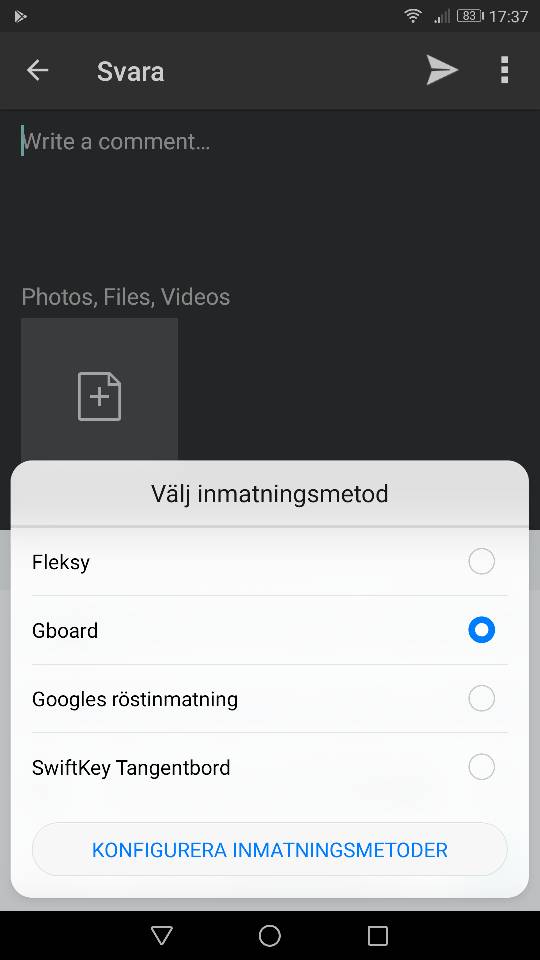Select the SwiftKey Tangentbord radio button

point(481,767)
